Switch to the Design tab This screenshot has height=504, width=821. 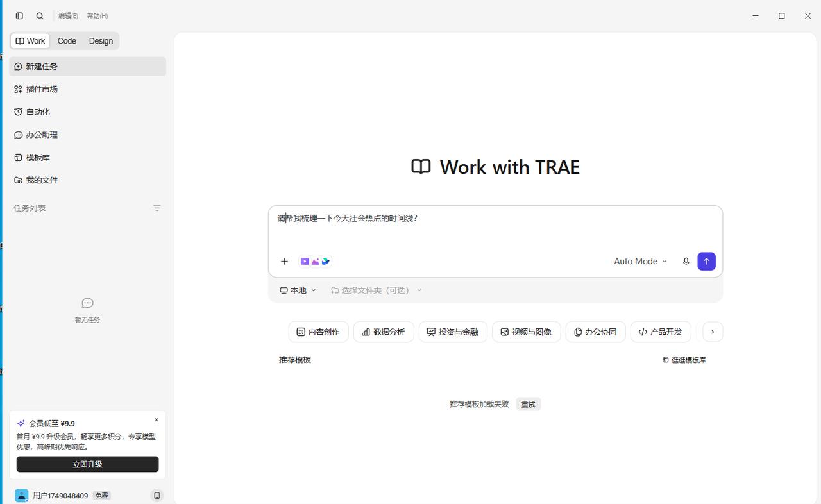(x=101, y=41)
